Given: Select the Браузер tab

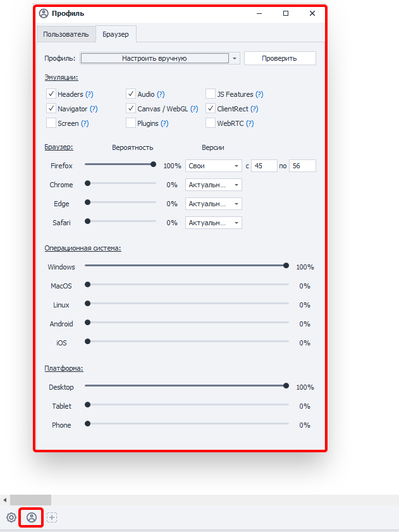Looking at the screenshot, I should (x=116, y=34).
